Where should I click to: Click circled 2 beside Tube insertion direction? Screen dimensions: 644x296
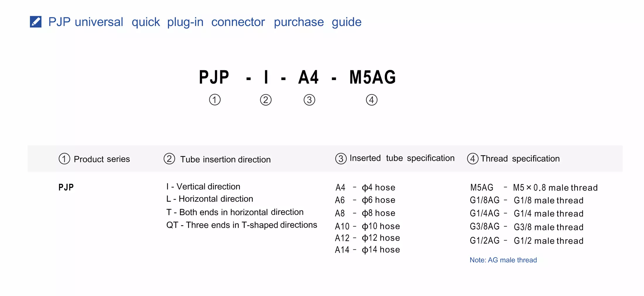pos(169,159)
